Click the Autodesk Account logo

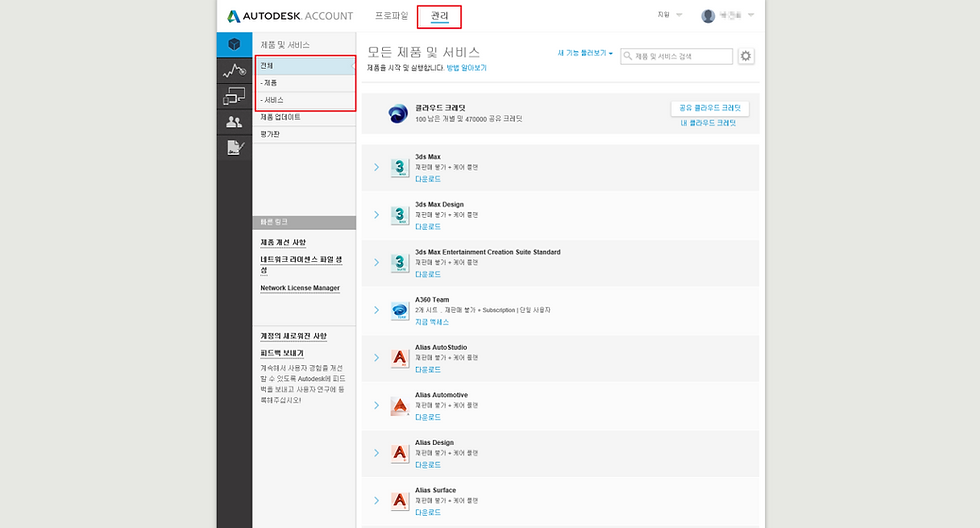pyautogui.click(x=290, y=16)
